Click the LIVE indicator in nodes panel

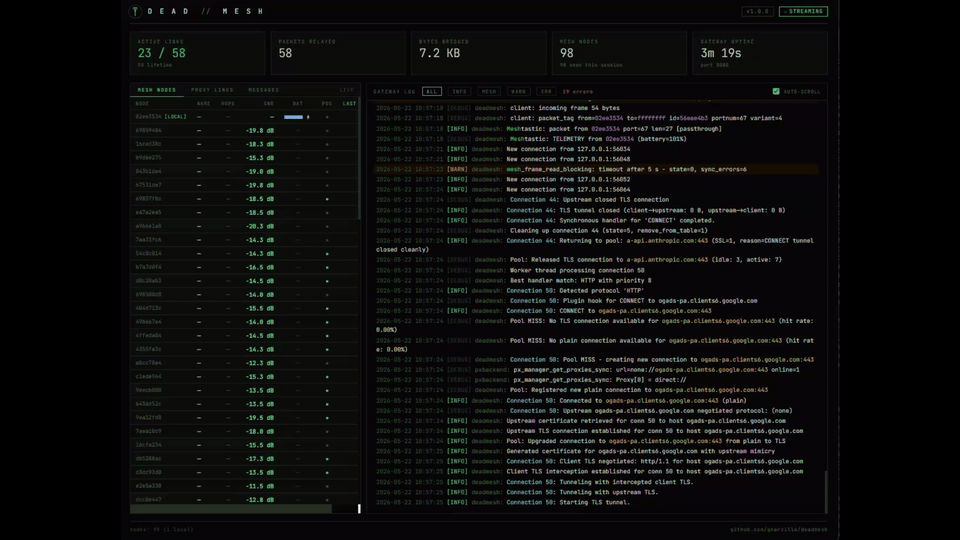pyautogui.click(x=347, y=90)
